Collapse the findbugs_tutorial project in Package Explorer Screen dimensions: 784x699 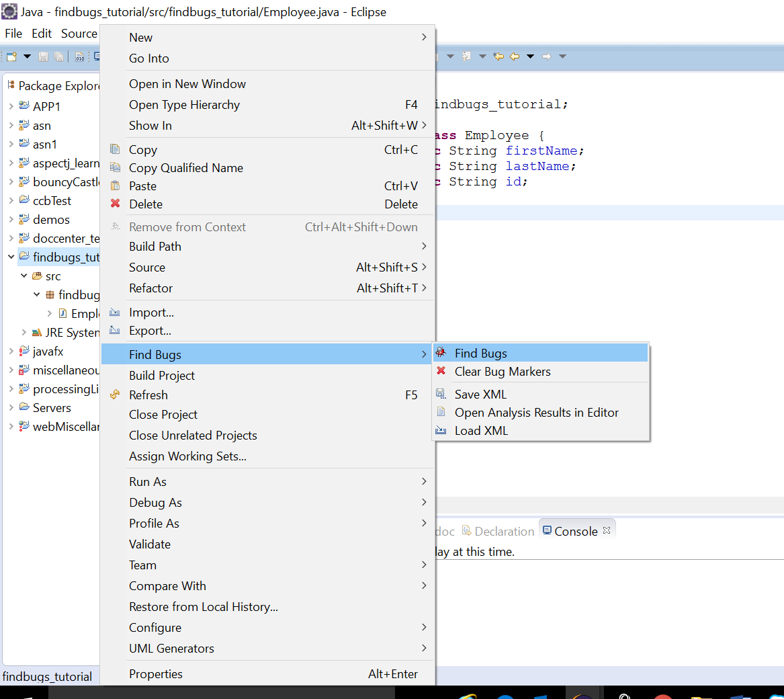click(11, 257)
